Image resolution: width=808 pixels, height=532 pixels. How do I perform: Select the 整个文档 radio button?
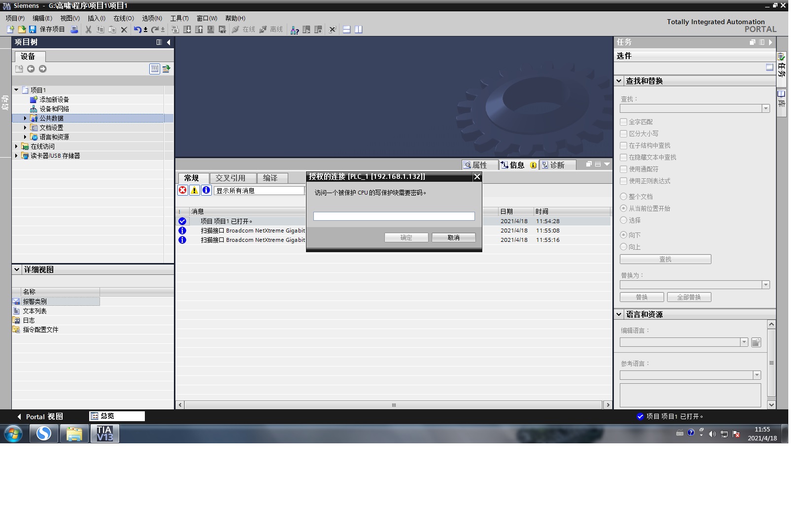pyautogui.click(x=624, y=197)
